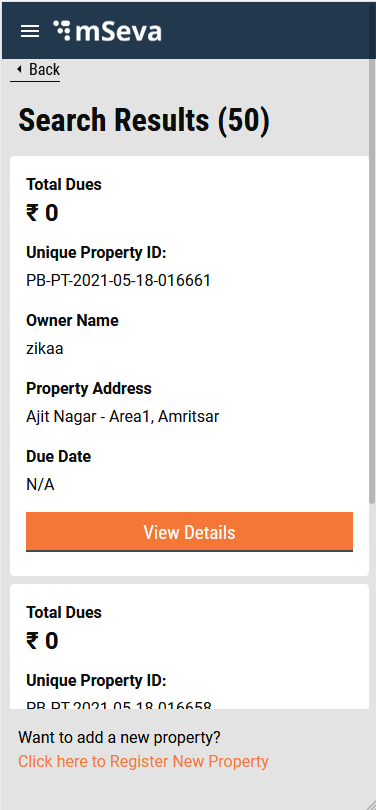376x810 pixels.
Task: Click the Want to add a new property? text
Action: point(119,738)
